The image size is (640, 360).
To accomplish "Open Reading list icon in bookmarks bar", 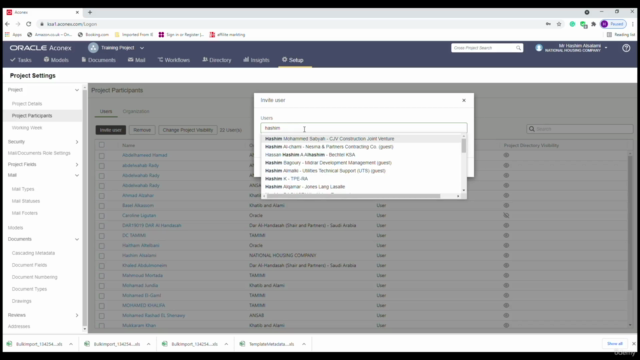I will [620, 35].
